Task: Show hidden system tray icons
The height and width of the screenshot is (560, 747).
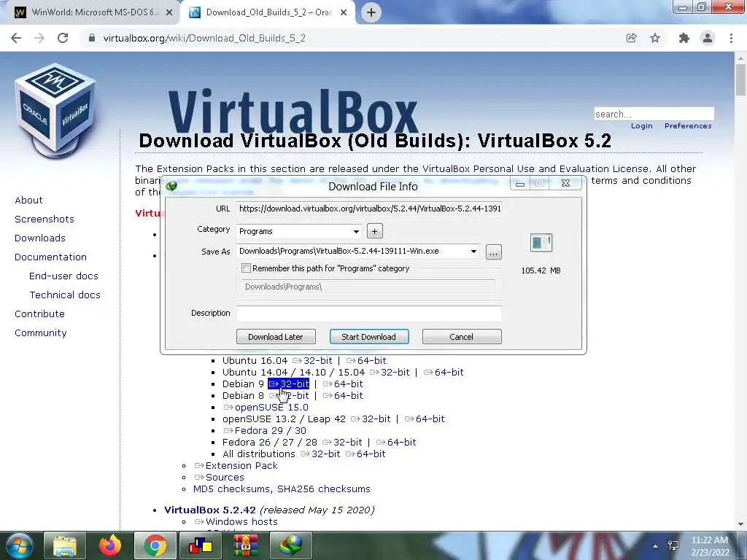Action: coord(656,546)
